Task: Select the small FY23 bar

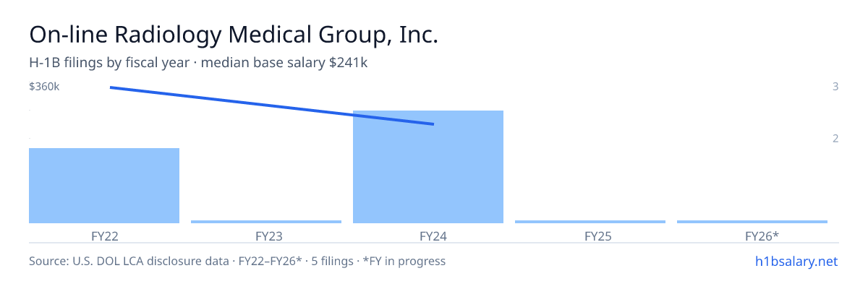Action: [266, 222]
